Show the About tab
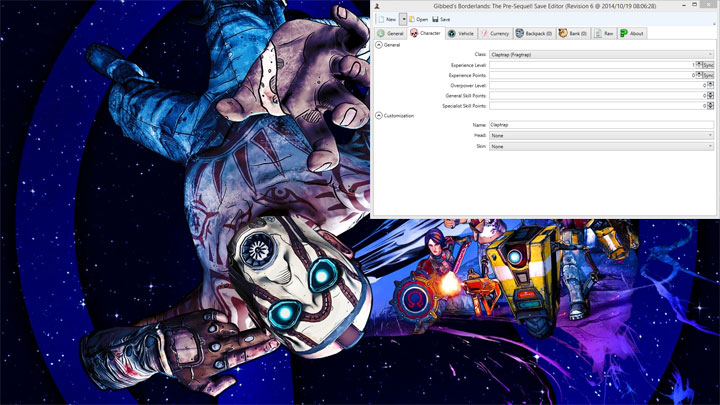 (x=632, y=34)
